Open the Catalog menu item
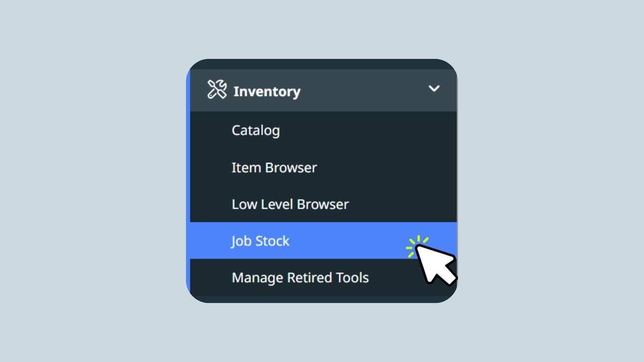Image resolution: width=644 pixels, height=362 pixels. point(255,130)
